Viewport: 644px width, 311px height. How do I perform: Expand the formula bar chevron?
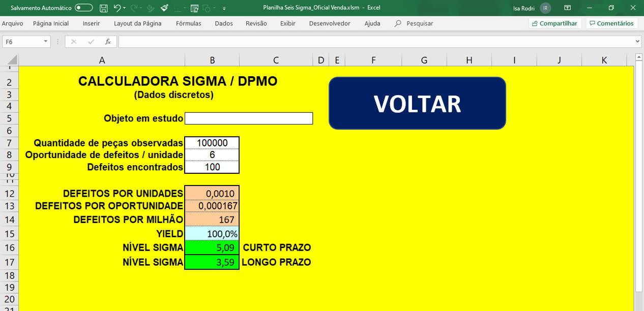(637, 42)
